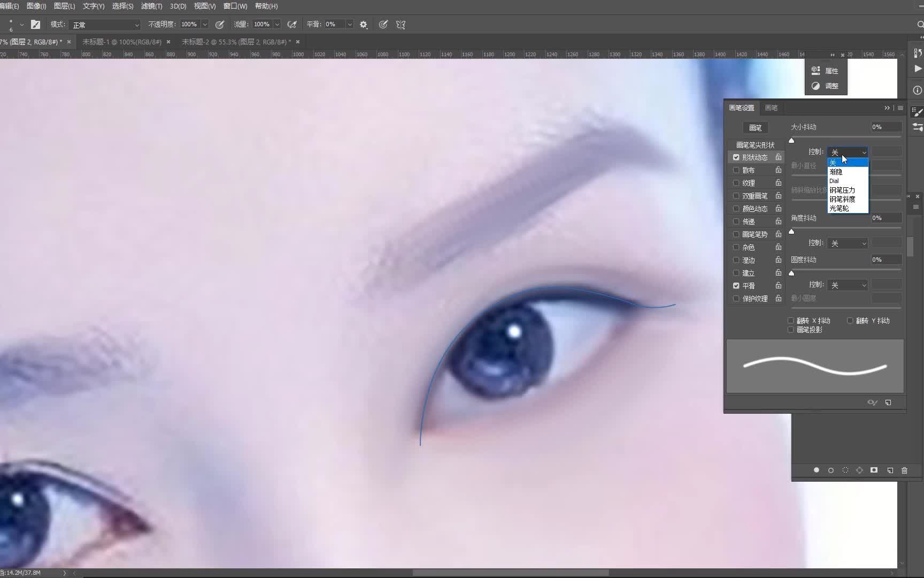Viewport: 924px width, 578px height.
Task: Switch to the 未标题-2 document tab
Action: [x=237, y=42]
